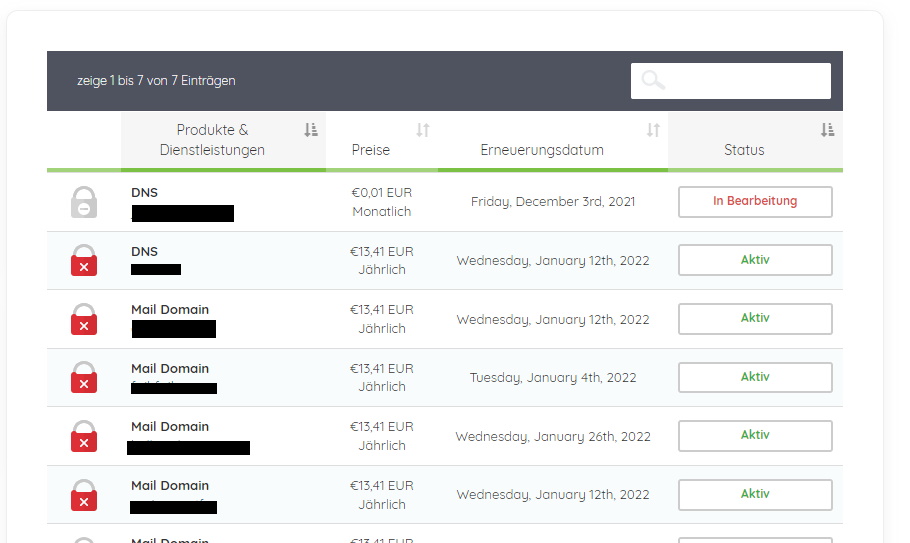
Task: Click the red lock icon beside the DNS entry renewing January 12th
Action: pyautogui.click(x=84, y=261)
